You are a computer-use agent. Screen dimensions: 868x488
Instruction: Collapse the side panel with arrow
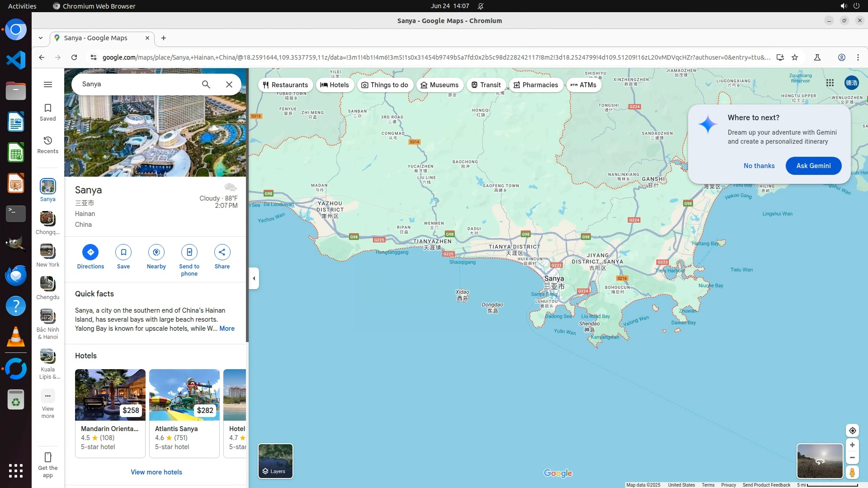[254, 278]
